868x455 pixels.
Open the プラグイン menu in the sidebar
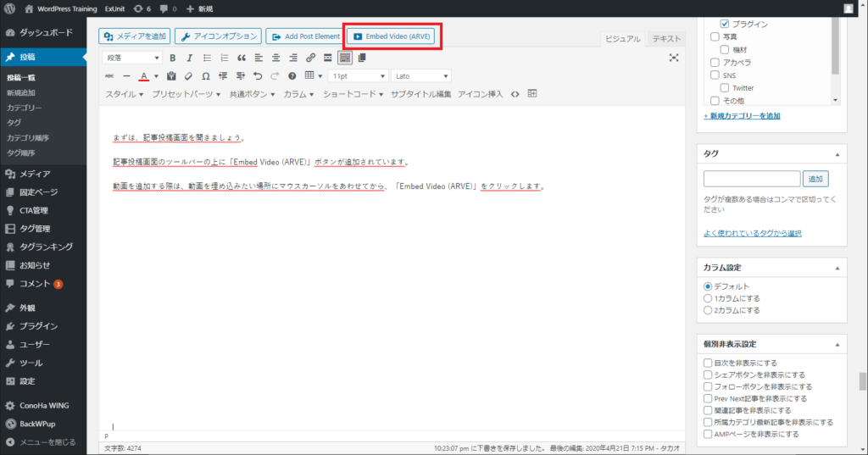[40, 326]
